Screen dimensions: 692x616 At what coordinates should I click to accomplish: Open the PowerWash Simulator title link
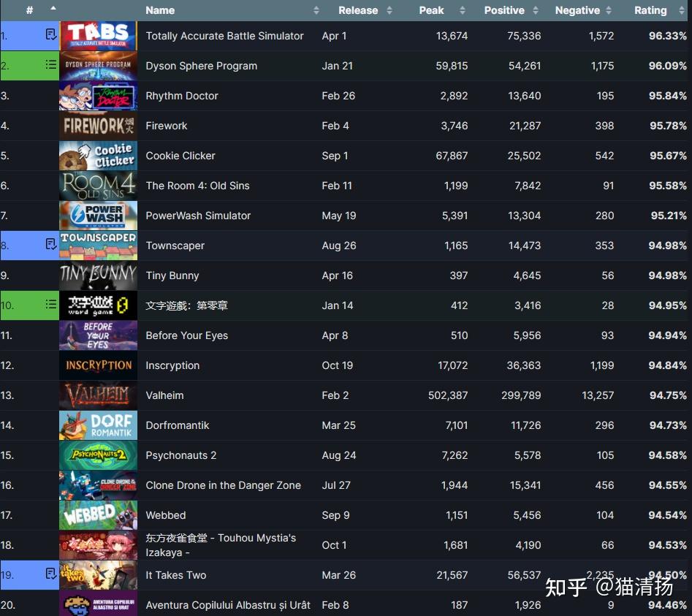(x=198, y=216)
